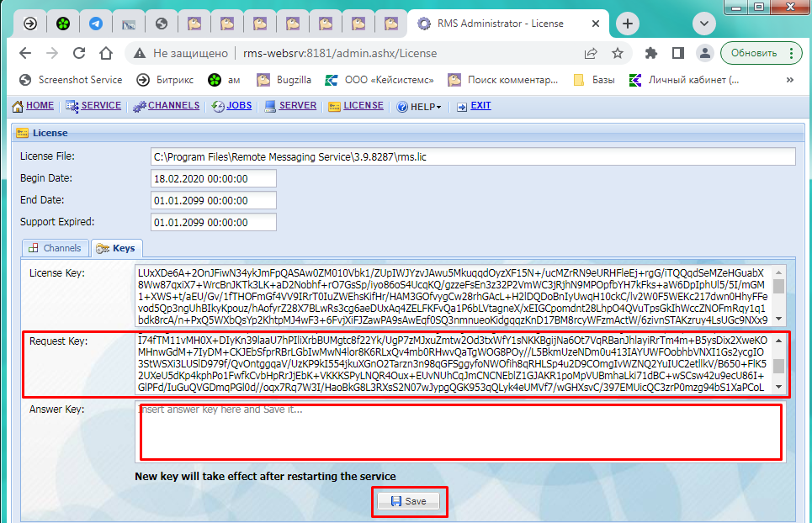Image resolution: width=812 pixels, height=523 pixels.
Task: Click the address bar URL
Action: (x=340, y=53)
